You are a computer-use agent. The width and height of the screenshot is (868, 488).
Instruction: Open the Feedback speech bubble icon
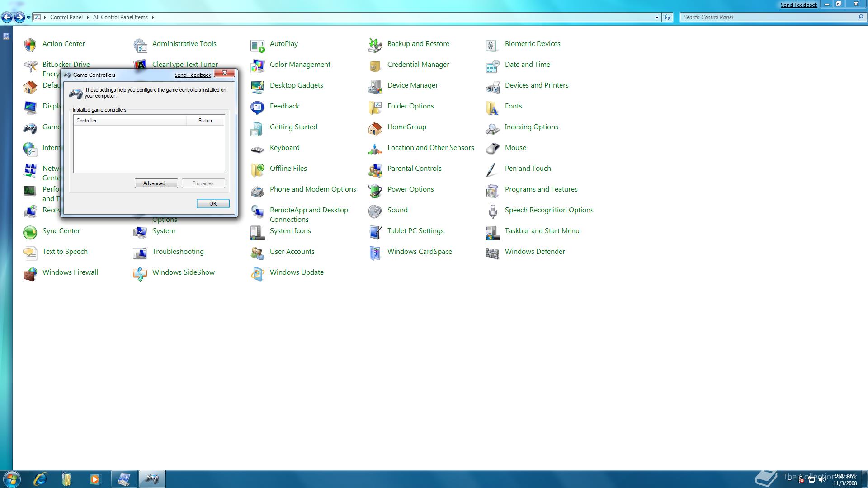pyautogui.click(x=258, y=108)
